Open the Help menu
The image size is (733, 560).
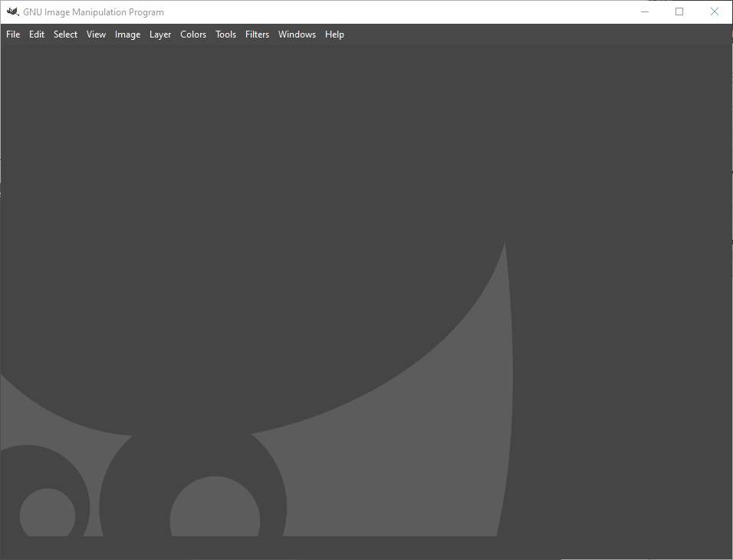click(x=334, y=34)
